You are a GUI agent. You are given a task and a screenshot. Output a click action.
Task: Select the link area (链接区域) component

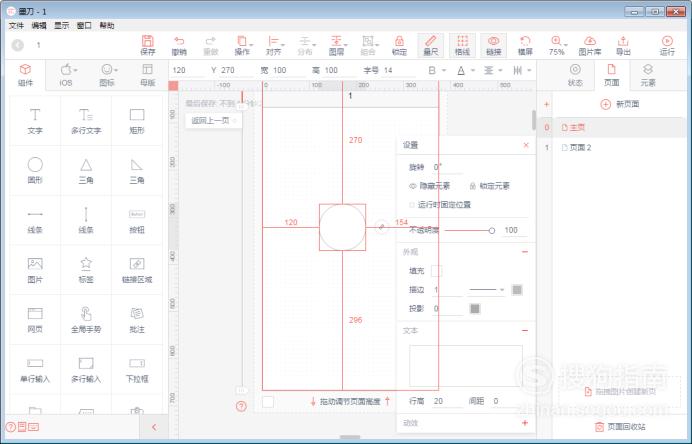137,270
